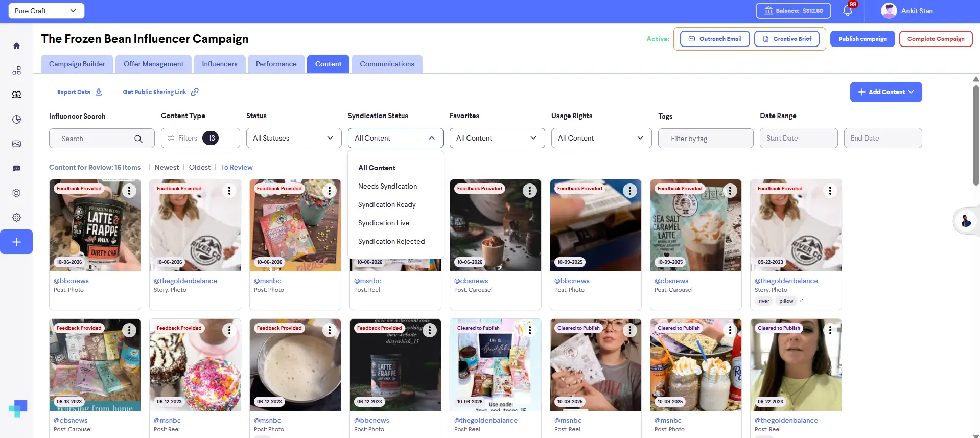Switch to Performance tab

(x=276, y=64)
